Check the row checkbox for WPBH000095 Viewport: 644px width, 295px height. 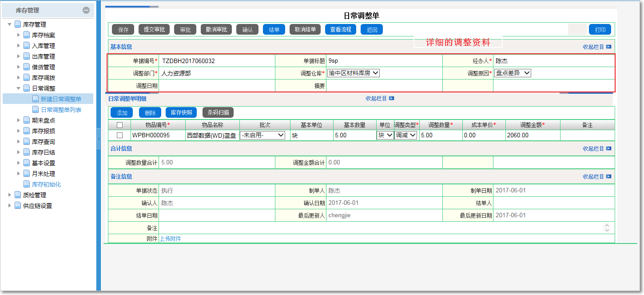click(119, 136)
